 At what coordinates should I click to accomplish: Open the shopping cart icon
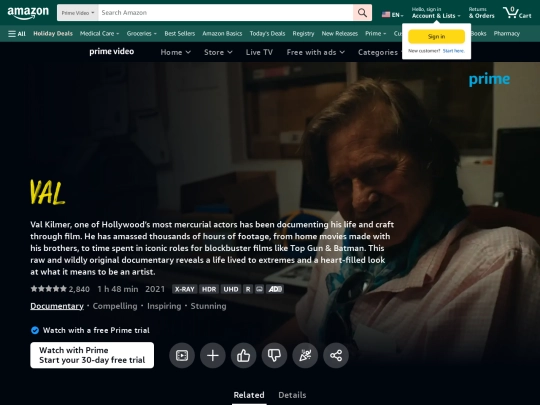(517, 13)
